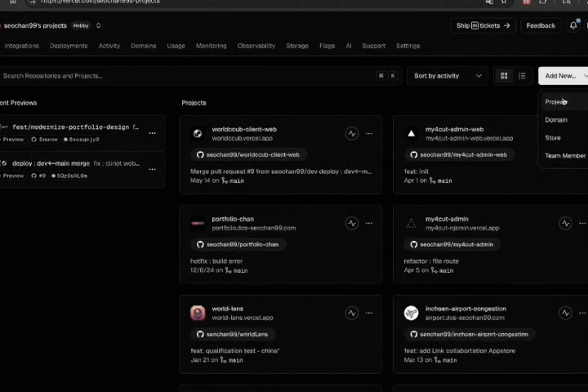Click the #9 pull request badge
Viewport: 588px width, 392px height.
(38, 176)
